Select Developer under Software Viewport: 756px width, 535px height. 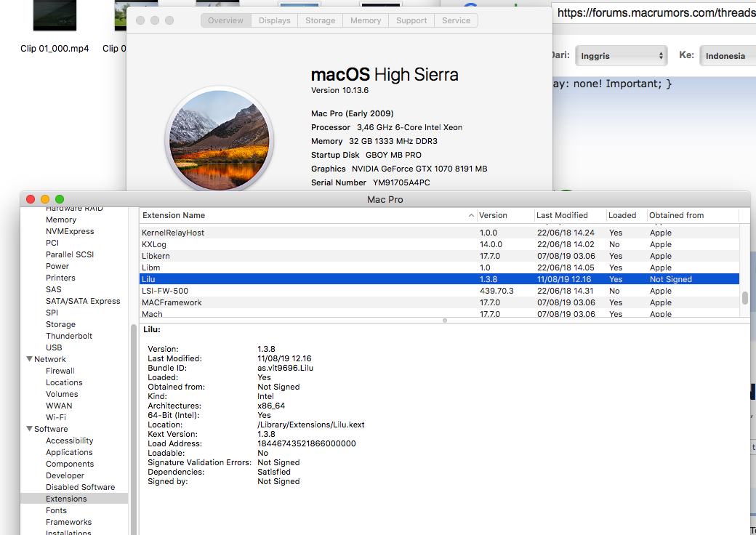click(65, 475)
